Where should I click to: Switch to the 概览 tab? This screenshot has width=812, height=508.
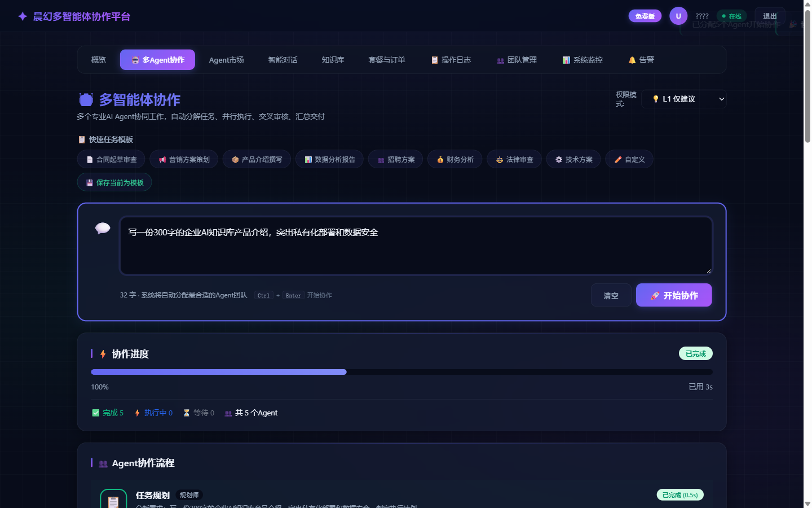99,60
